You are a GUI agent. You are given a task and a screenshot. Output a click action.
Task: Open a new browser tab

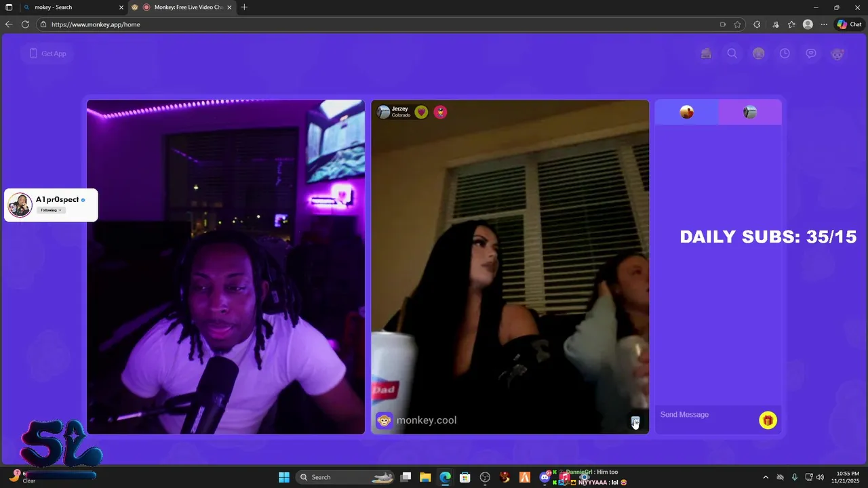click(244, 7)
